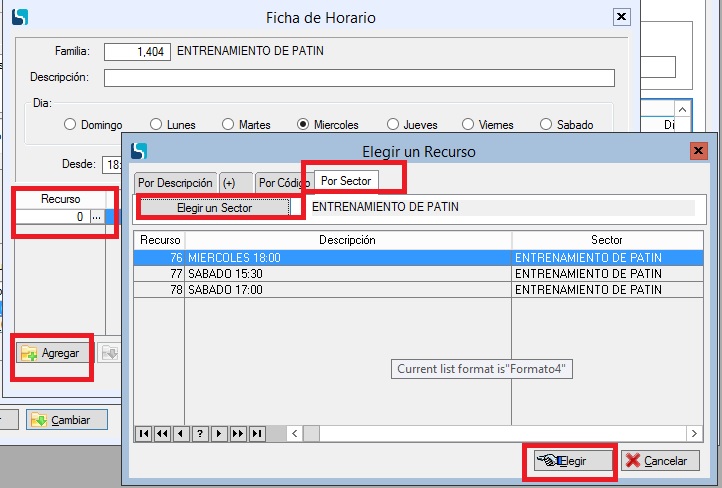
Task: Go to next record arrow
Action: point(219,434)
